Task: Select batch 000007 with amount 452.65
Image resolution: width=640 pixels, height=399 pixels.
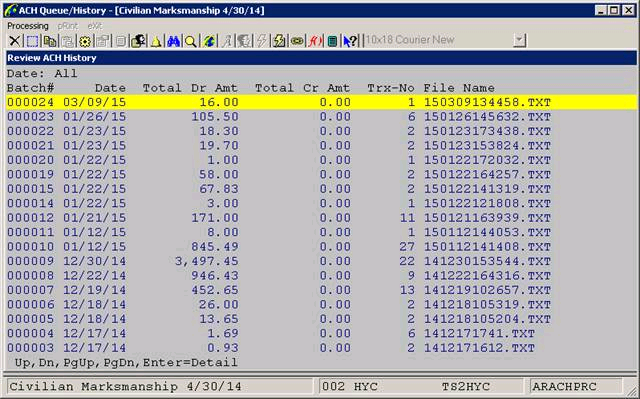Action: pos(321,290)
